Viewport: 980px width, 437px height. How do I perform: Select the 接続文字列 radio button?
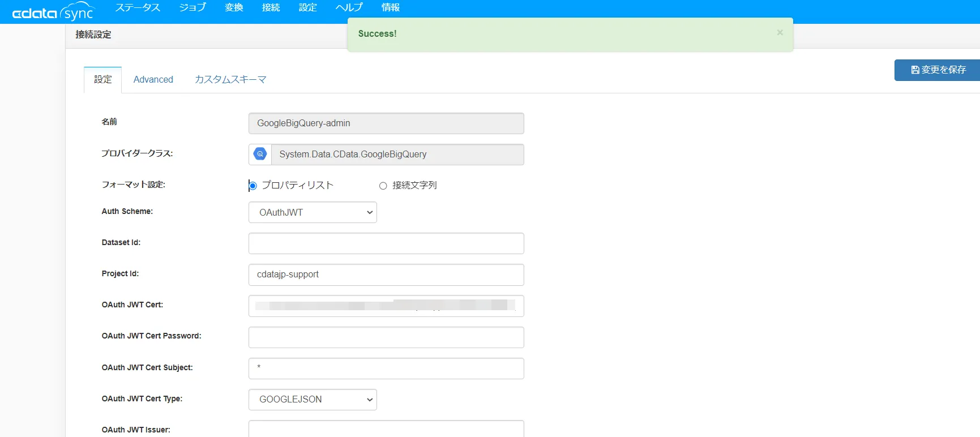(x=383, y=186)
